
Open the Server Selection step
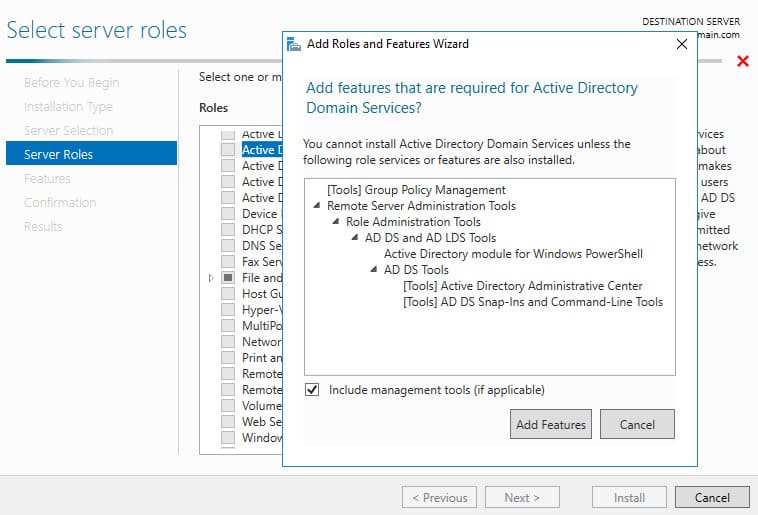(69, 131)
